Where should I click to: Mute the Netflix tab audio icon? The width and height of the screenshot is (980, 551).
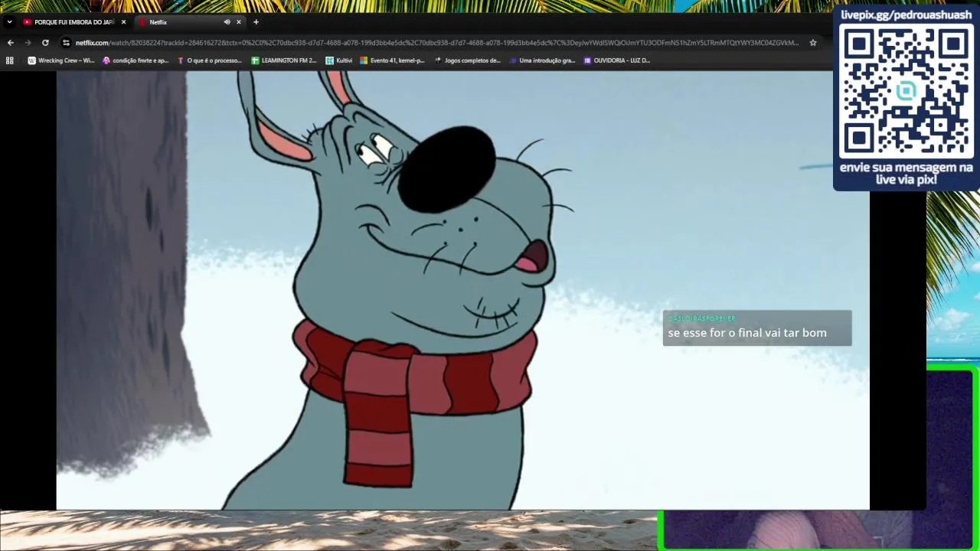pyautogui.click(x=227, y=22)
